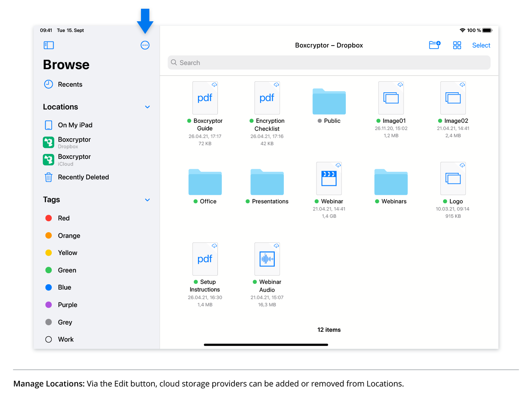Click the Recents clock icon

pyautogui.click(x=49, y=84)
